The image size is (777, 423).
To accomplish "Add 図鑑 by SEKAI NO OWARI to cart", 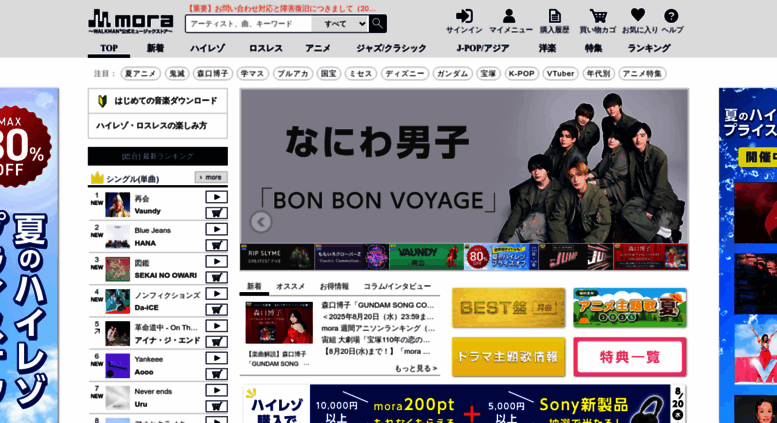I will (x=217, y=277).
